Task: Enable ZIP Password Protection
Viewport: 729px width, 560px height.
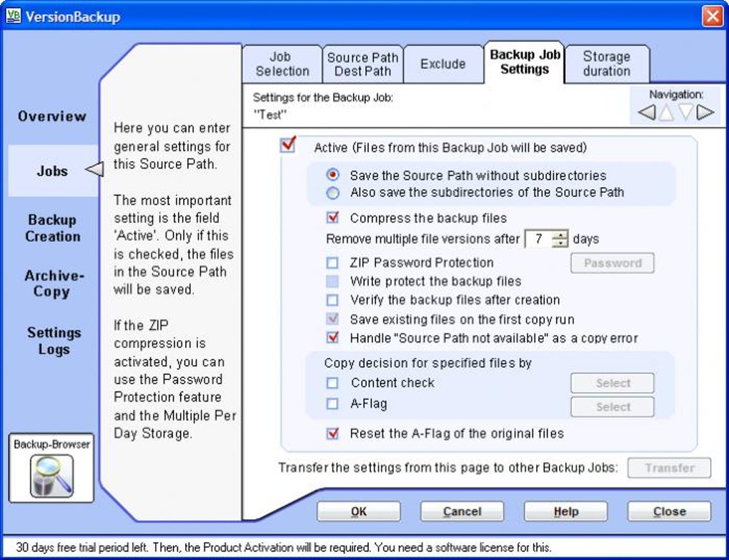Action: click(332, 263)
